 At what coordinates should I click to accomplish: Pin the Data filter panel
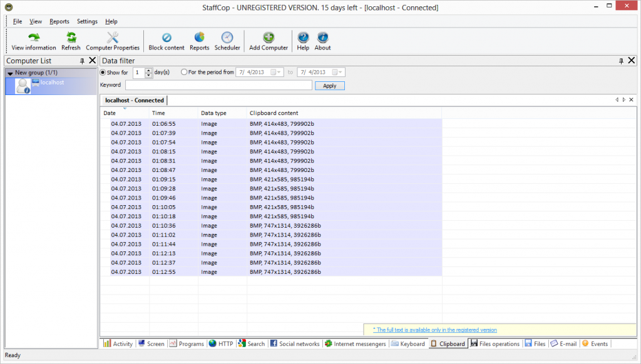coord(621,61)
